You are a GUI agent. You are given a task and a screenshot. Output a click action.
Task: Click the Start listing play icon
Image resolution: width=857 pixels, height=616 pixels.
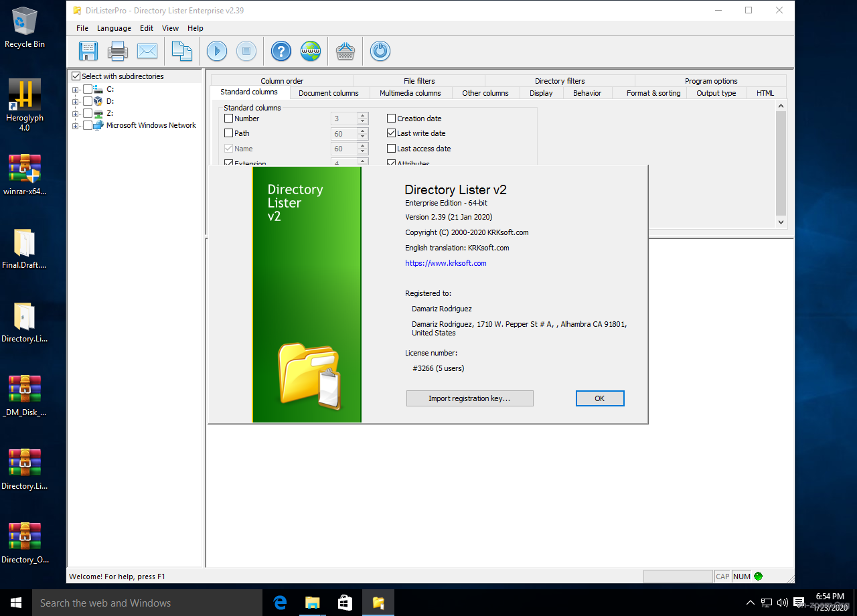tap(217, 51)
